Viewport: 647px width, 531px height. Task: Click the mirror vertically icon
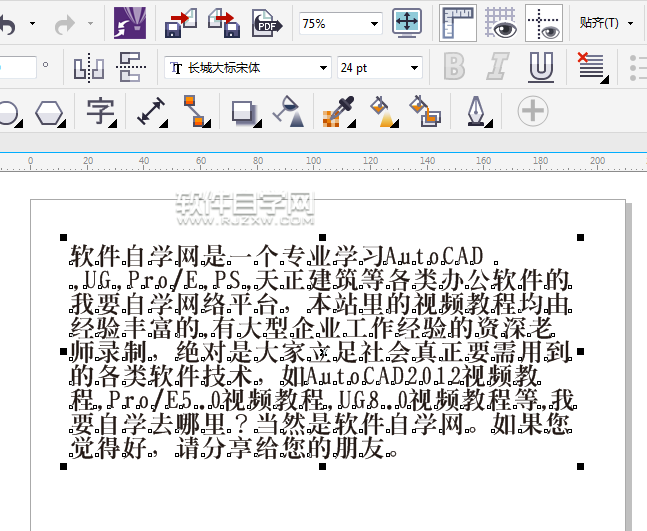pyautogui.click(x=131, y=67)
